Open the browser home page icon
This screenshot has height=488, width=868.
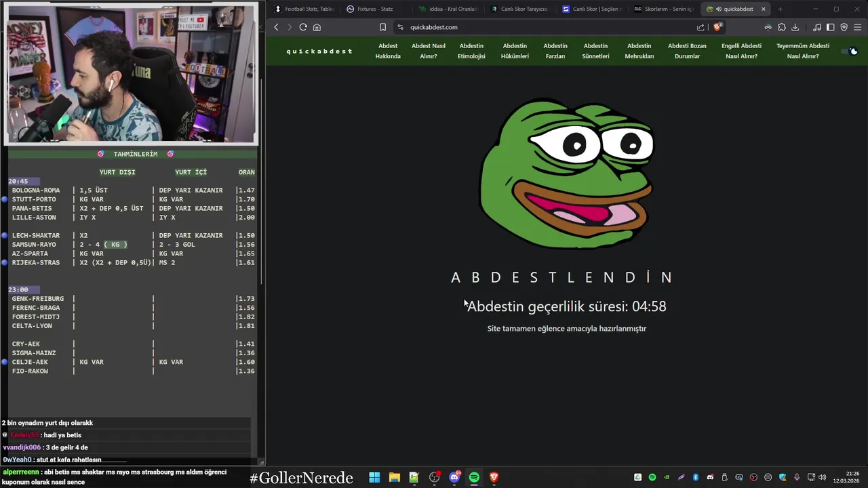317,27
